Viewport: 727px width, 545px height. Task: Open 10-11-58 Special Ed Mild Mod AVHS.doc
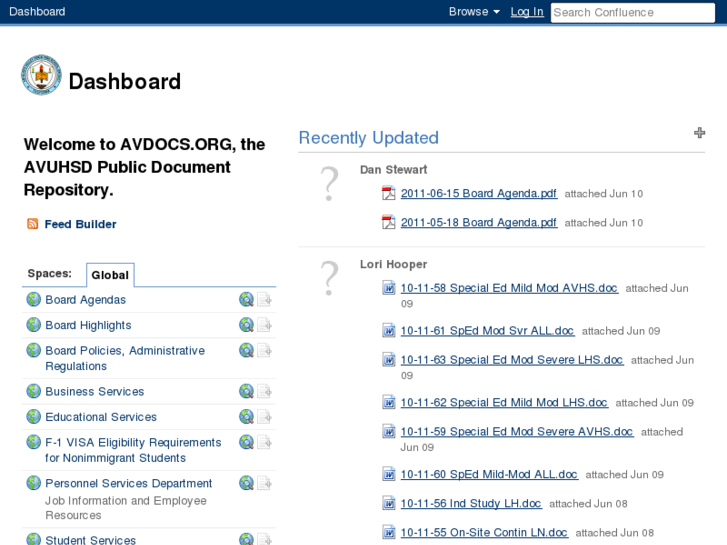point(509,288)
